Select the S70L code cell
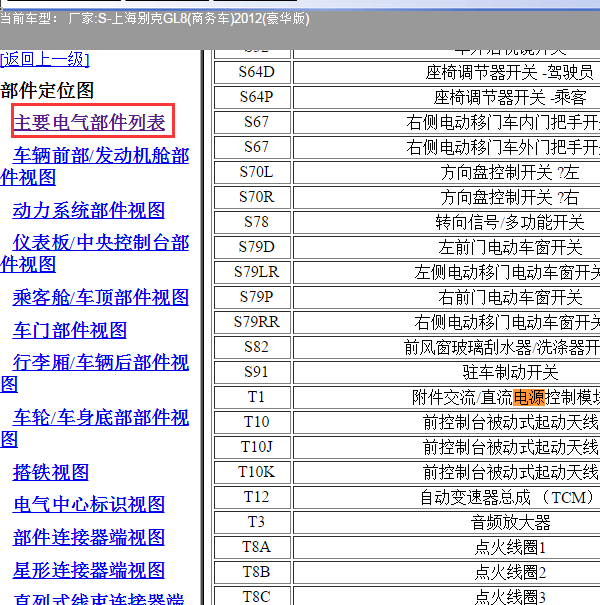This screenshot has width=600, height=605. [x=253, y=172]
